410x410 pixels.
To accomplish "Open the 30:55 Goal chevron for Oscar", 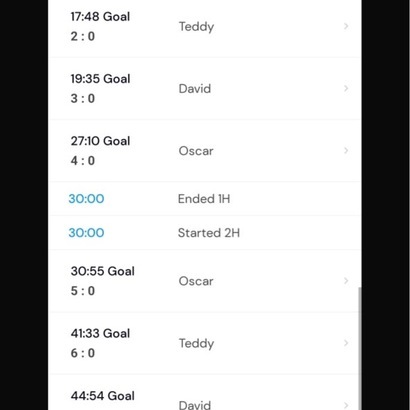I will click(346, 281).
